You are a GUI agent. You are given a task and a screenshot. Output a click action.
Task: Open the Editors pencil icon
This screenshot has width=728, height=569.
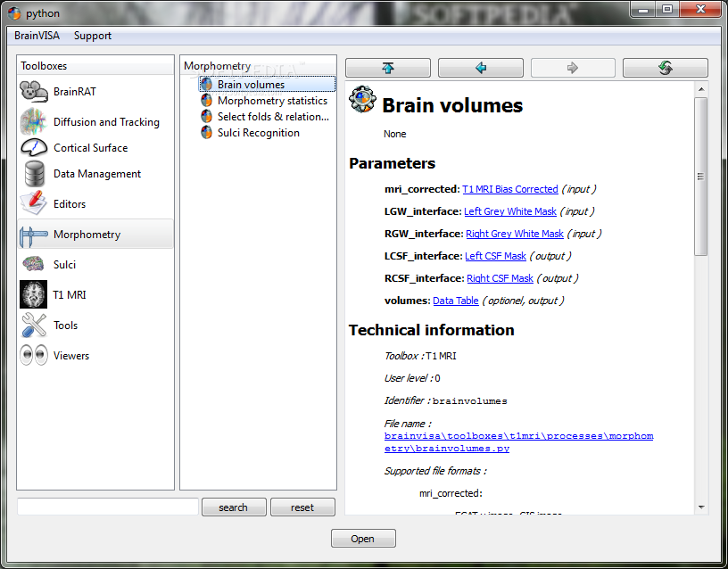click(x=33, y=203)
